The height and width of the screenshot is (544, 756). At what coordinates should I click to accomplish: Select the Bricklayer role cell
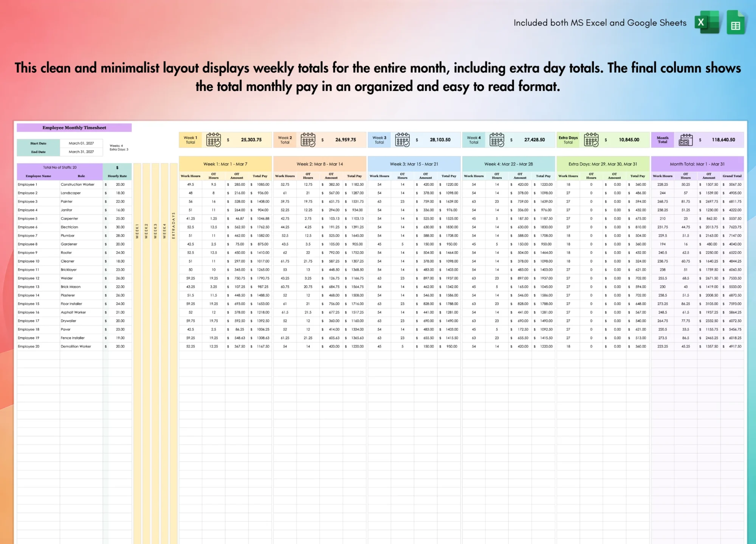click(81, 270)
